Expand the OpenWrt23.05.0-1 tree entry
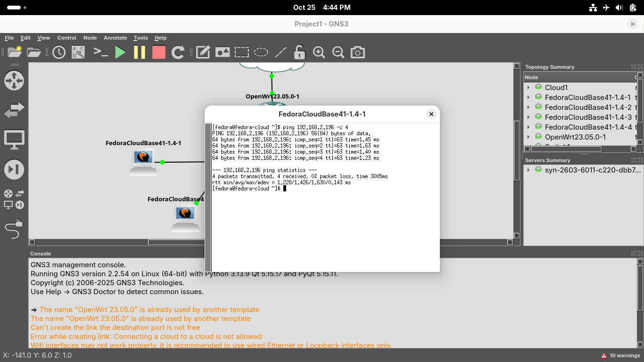This screenshot has width=644, height=362. pos(528,137)
